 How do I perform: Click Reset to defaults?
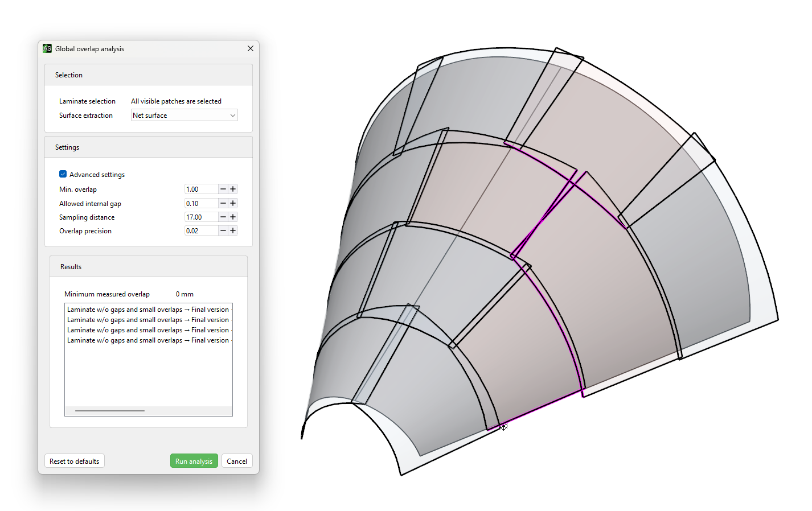[x=75, y=461]
